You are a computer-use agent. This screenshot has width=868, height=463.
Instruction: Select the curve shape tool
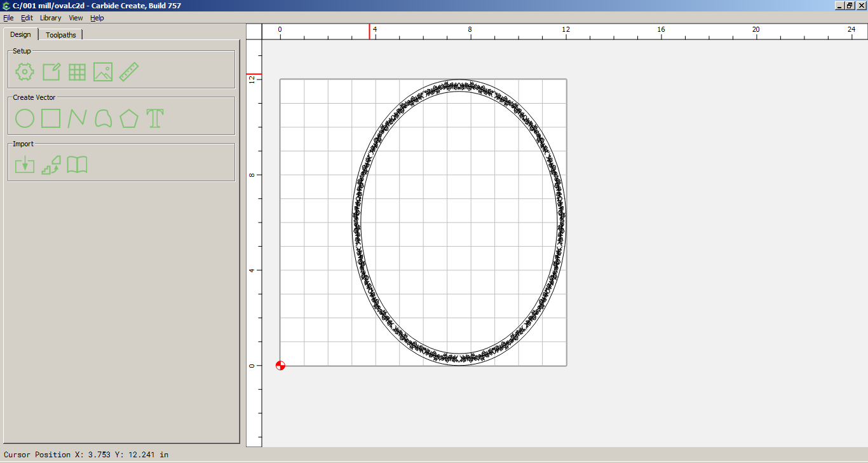tap(103, 118)
